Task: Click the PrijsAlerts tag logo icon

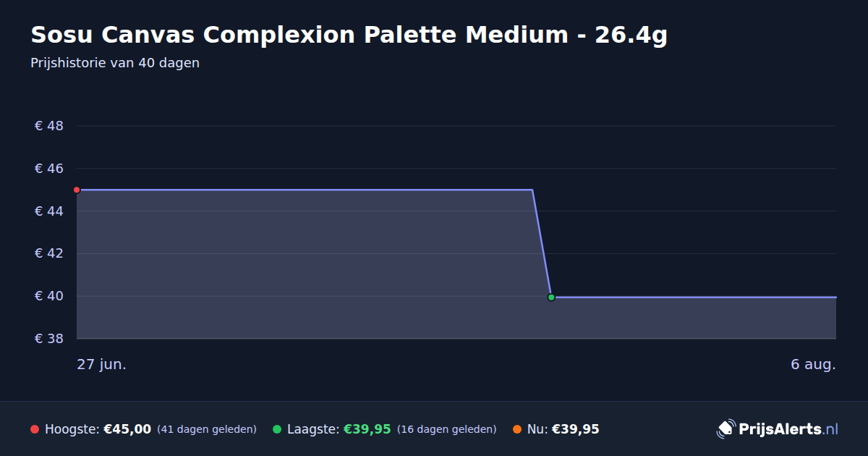Action: tap(726, 429)
